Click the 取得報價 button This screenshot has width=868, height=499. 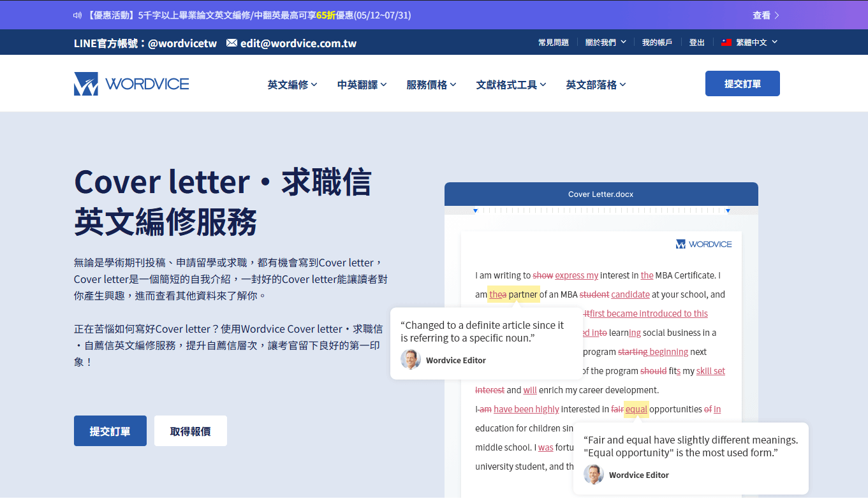(x=190, y=430)
